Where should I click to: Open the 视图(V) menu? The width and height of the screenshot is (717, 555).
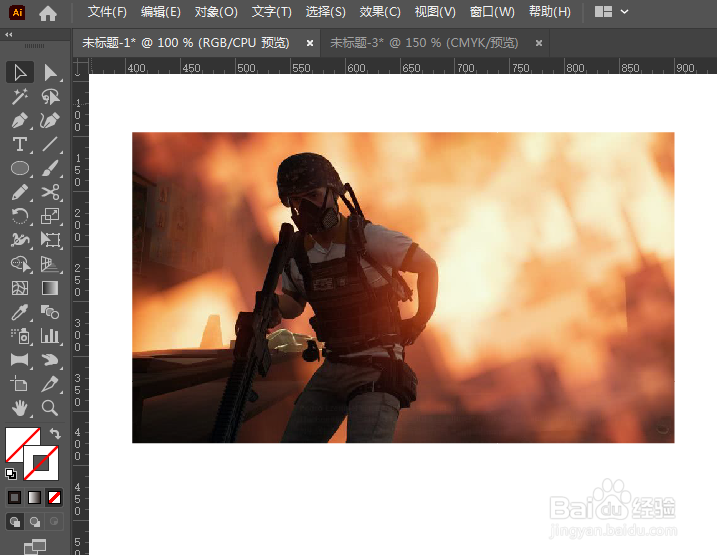click(435, 12)
